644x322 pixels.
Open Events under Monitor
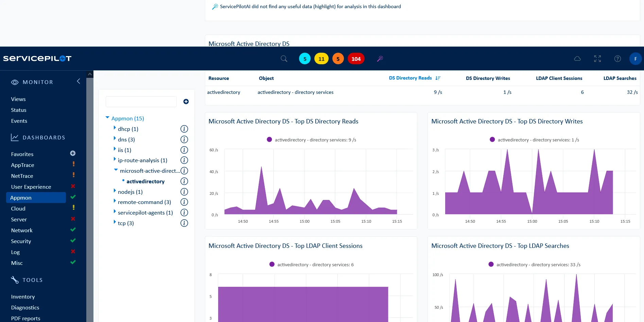coord(19,121)
